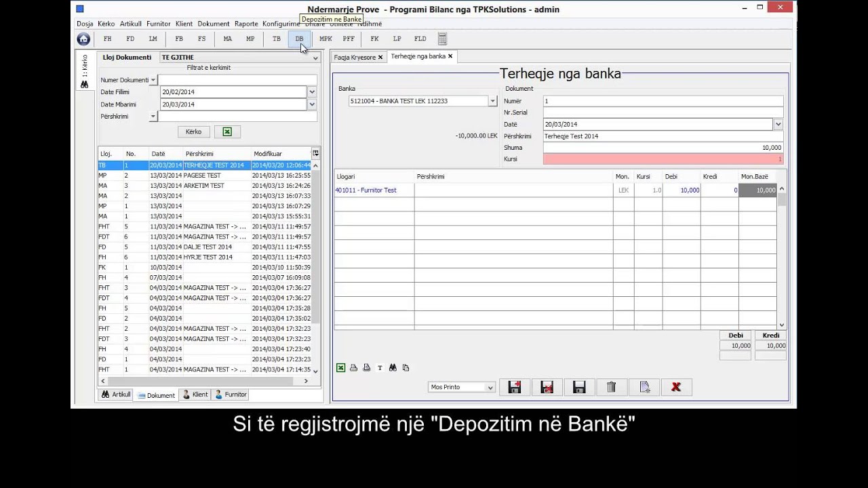Open the FH toolbar shortcut

click(x=107, y=39)
